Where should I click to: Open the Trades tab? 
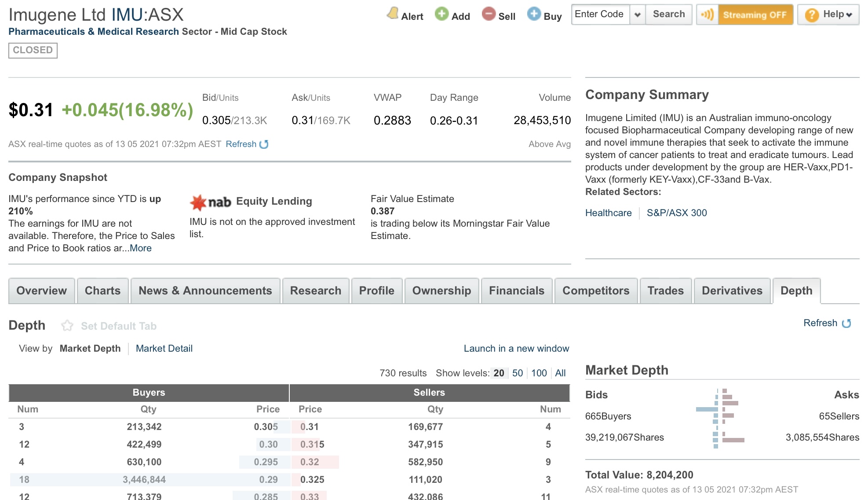point(666,291)
